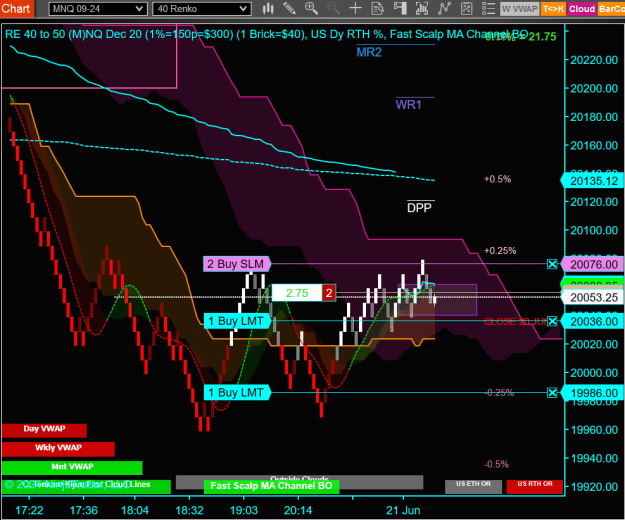The image size is (625, 520).
Task: Select the crosshair cursor tool
Action: pyautogui.click(x=355, y=8)
